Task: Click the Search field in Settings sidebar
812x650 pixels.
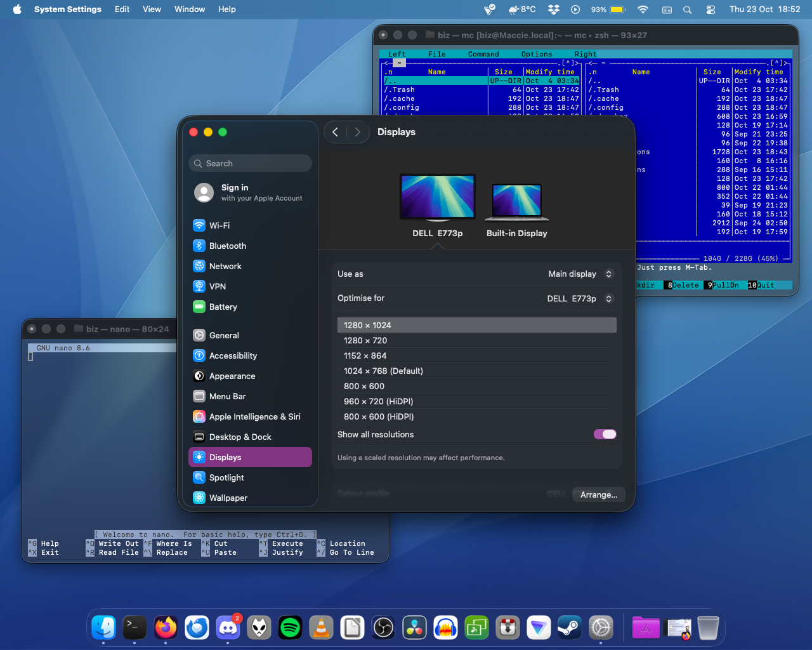Action: (x=251, y=163)
